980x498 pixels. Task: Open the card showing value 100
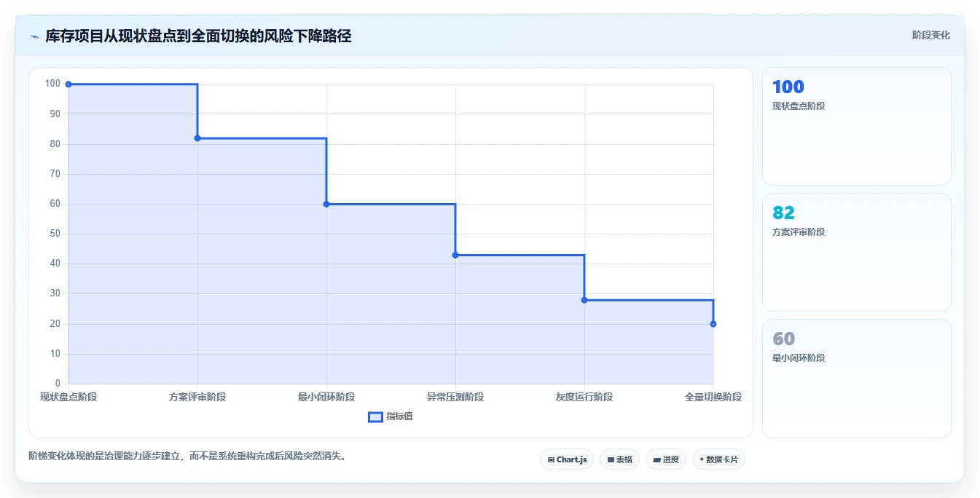coord(857,127)
